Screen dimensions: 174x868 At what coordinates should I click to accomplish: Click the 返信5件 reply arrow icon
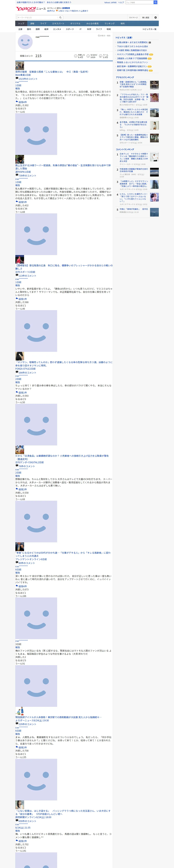[x=17, y=202]
